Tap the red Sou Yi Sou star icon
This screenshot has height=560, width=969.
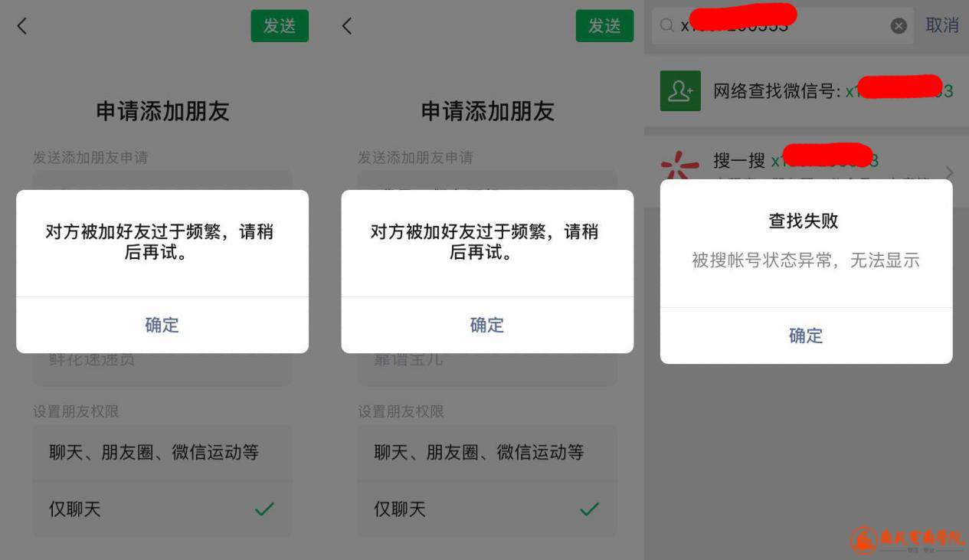point(680,164)
